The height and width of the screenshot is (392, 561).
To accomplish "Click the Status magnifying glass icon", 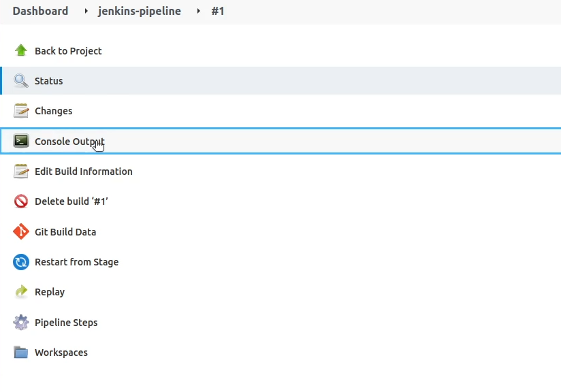I will [20, 81].
